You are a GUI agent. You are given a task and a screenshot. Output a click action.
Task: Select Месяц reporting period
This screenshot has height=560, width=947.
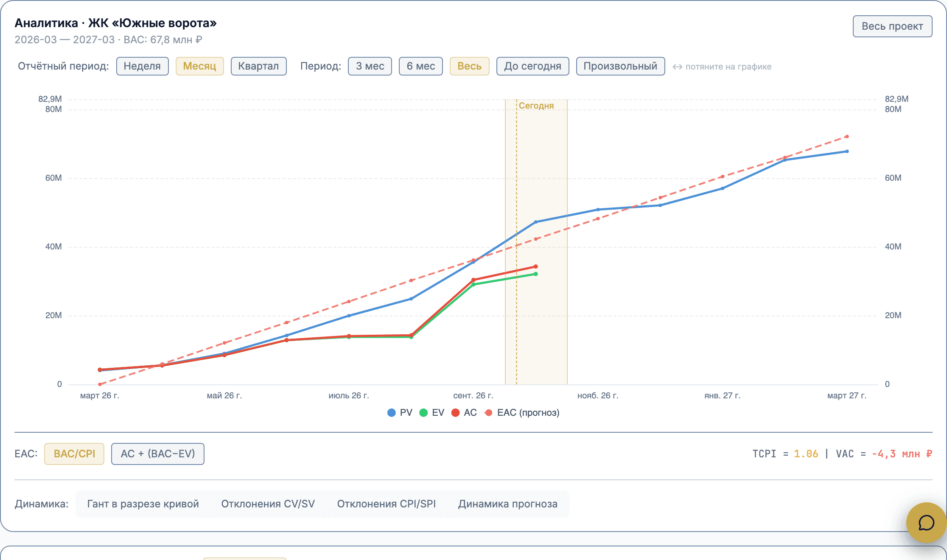pyautogui.click(x=199, y=66)
